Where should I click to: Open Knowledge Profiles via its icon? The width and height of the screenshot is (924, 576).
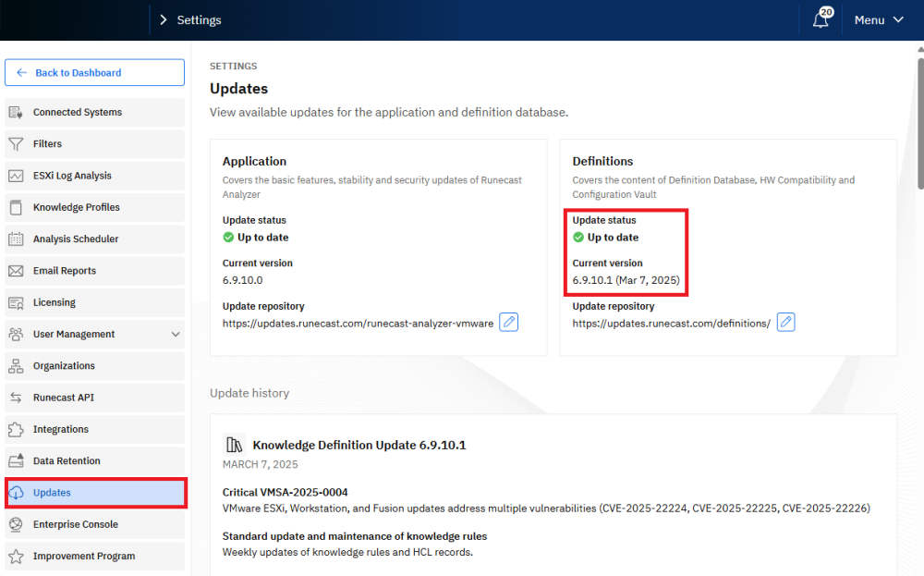click(x=15, y=207)
